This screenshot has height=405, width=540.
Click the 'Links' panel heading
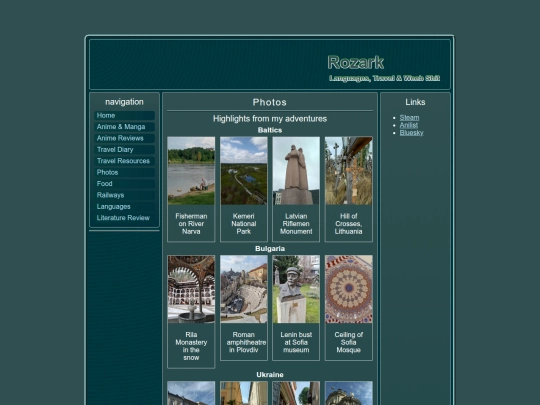[x=415, y=102]
